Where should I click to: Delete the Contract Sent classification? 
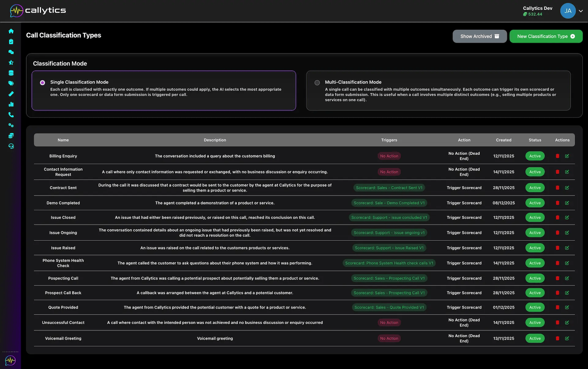tap(557, 188)
